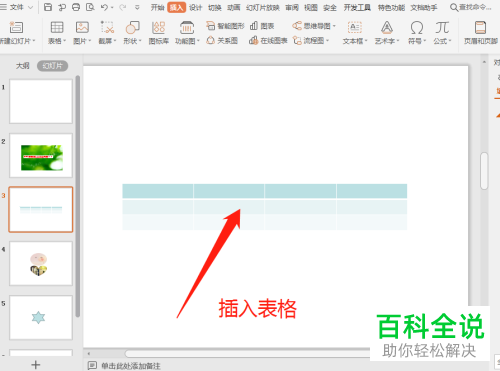Click the 形状 (Shapes) icon

(132, 27)
